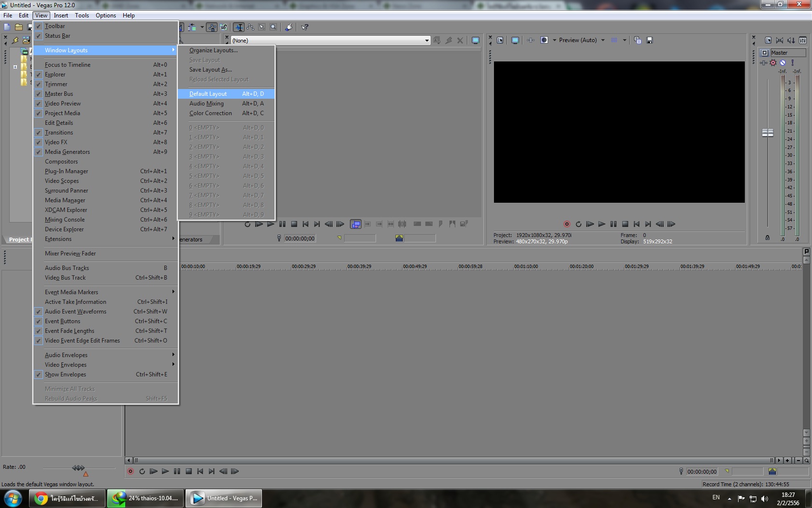The height and width of the screenshot is (508, 812).
Task: Open the Plug-In Manager window
Action: (x=105, y=171)
